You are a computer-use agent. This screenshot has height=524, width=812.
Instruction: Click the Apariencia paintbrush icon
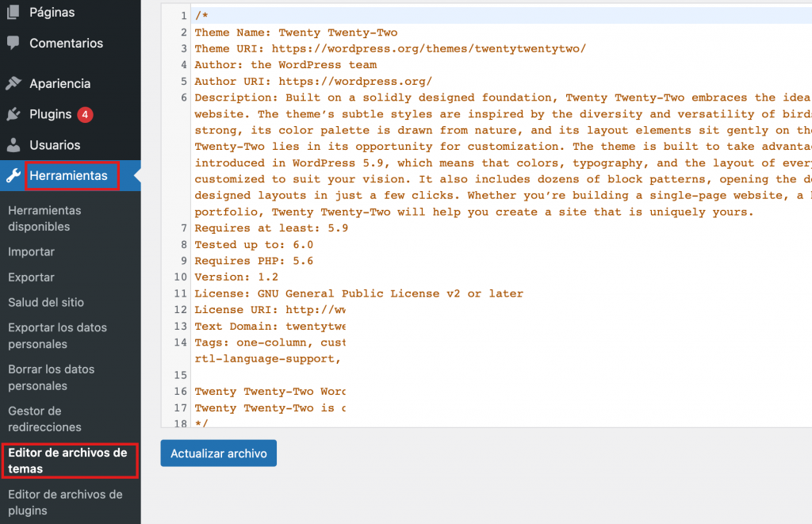[x=13, y=84]
